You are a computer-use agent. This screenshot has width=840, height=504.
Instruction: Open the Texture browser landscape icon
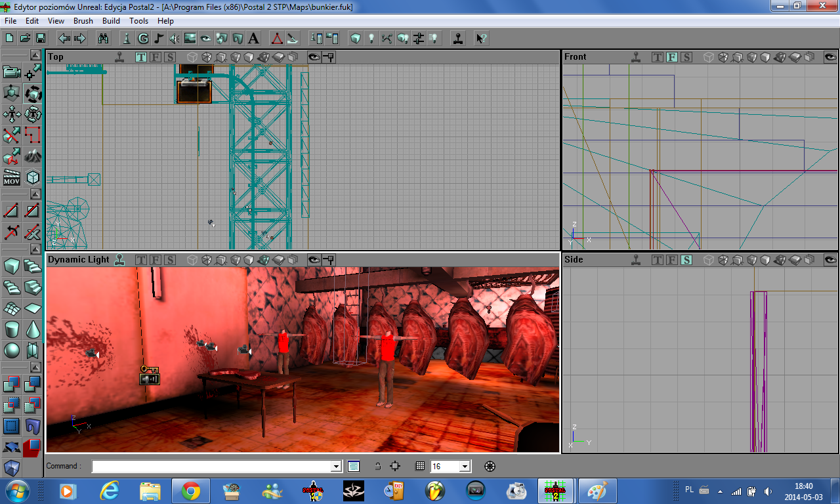(x=190, y=38)
